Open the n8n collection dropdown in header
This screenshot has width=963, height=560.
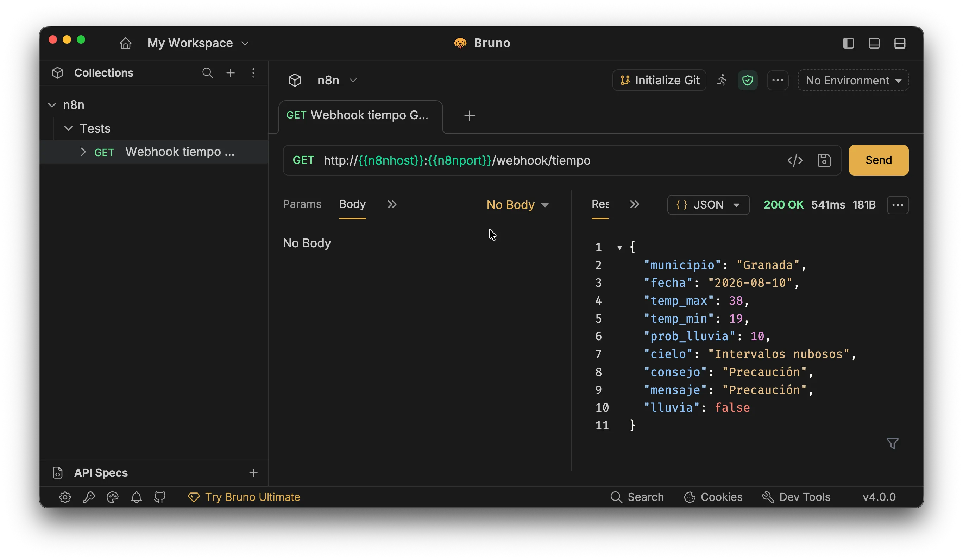337,80
